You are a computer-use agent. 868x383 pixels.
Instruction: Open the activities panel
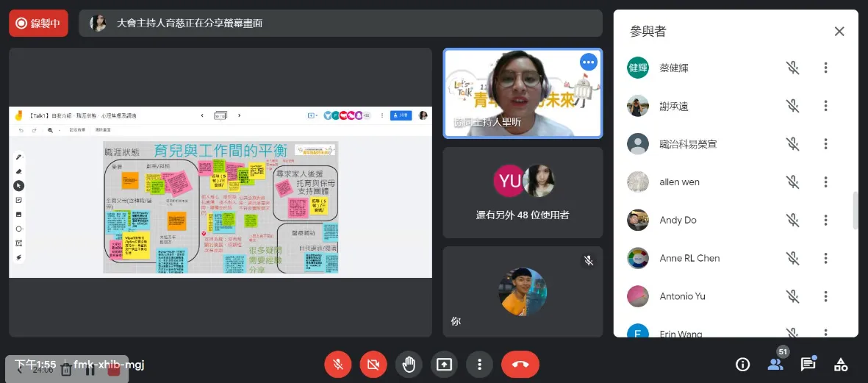tap(841, 364)
